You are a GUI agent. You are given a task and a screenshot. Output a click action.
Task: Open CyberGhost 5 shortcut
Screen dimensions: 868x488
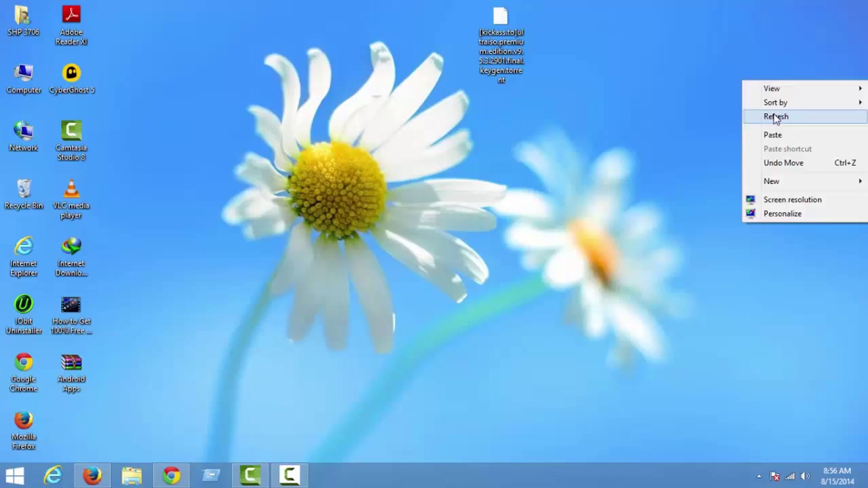coord(71,78)
